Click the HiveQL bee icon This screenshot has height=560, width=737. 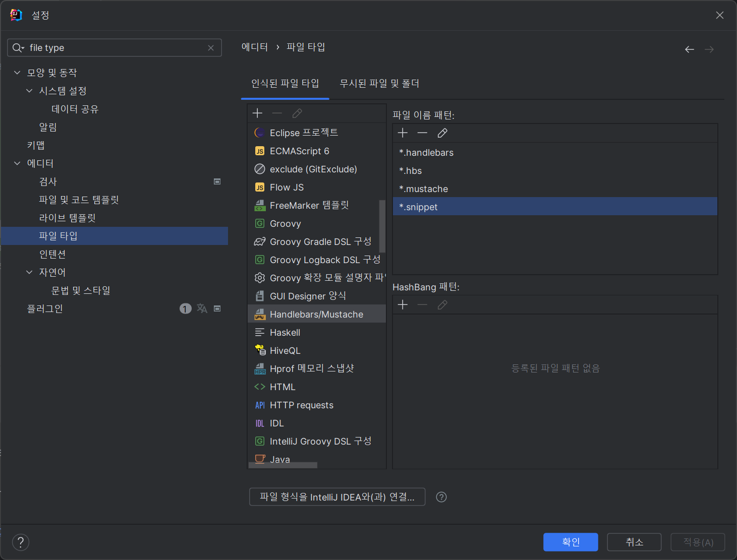point(260,350)
